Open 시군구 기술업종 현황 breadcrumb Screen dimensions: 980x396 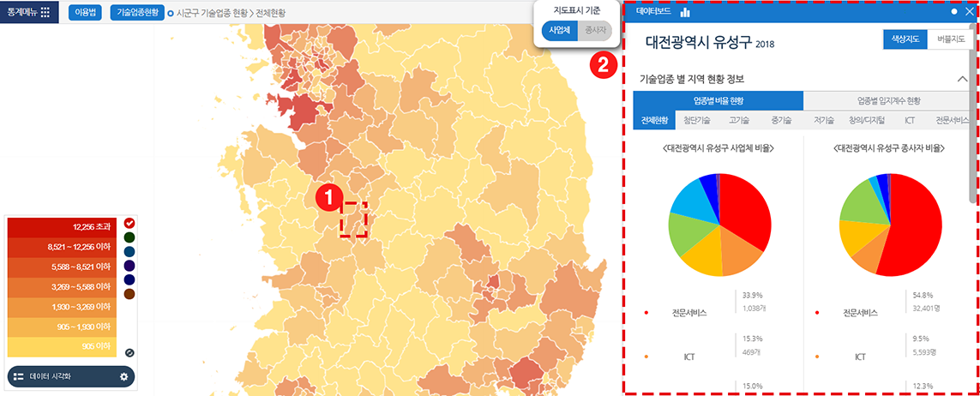212,13
